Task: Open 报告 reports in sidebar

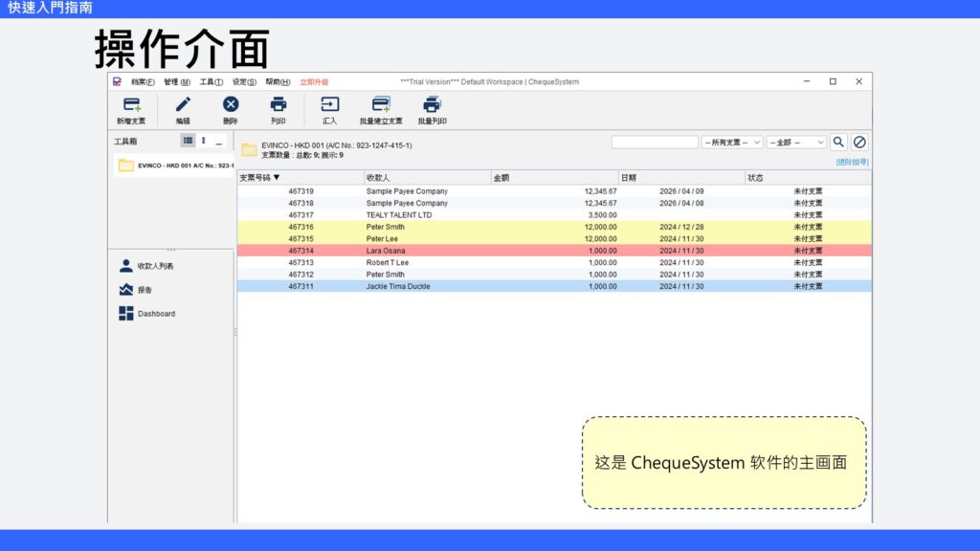Action: coord(136,290)
